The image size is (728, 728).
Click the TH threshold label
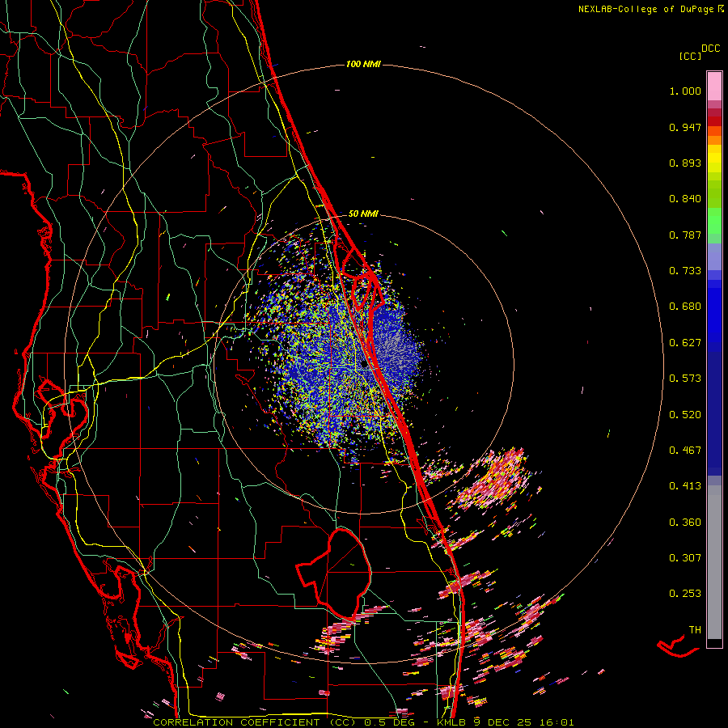tap(695, 629)
